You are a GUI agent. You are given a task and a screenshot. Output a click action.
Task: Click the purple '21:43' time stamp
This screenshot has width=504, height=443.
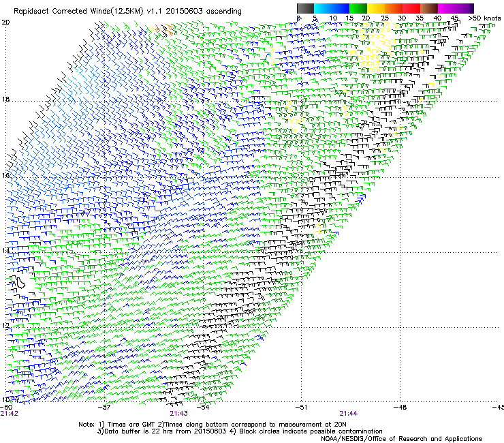[x=178, y=414]
